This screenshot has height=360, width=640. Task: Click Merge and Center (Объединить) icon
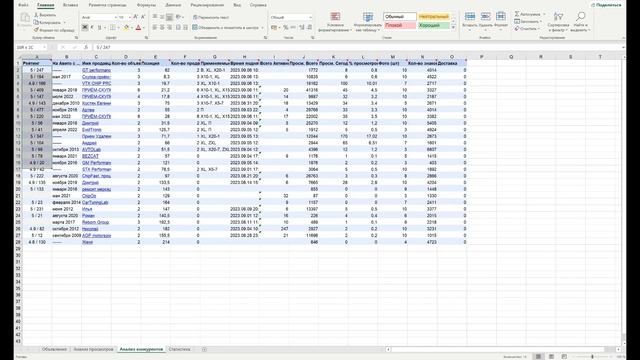(x=195, y=27)
